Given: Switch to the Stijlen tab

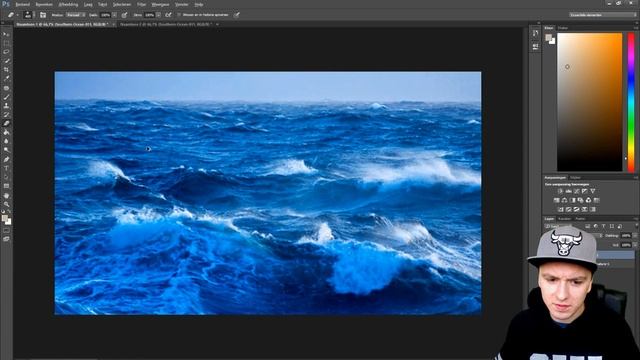Looking at the screenshot, I should [x=575, y=178].
